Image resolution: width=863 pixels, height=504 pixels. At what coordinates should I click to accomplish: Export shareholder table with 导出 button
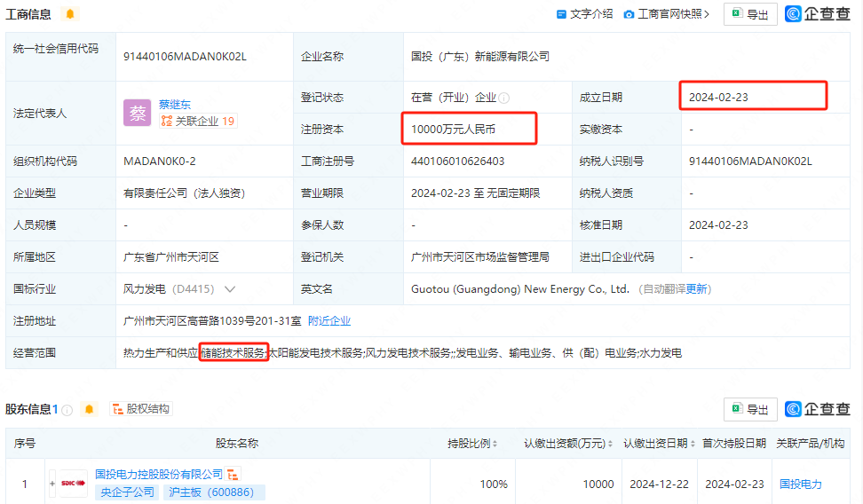(x=750, y=409)
